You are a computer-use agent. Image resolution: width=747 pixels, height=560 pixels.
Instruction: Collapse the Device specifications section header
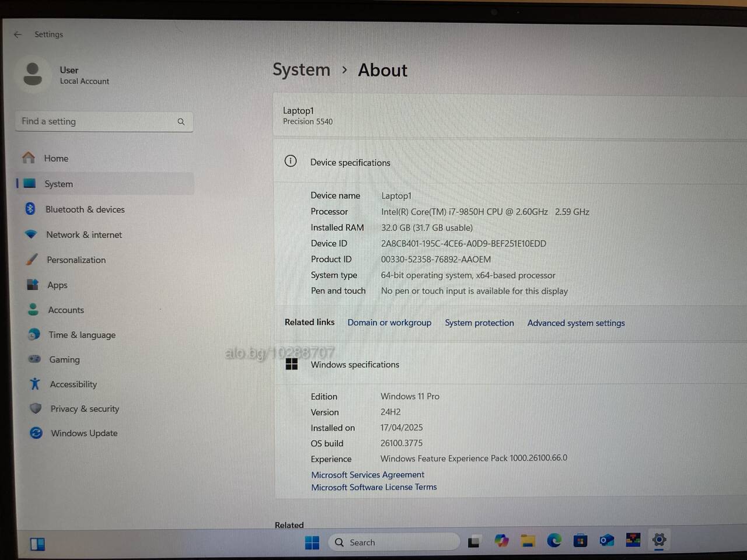coord(511,162)
